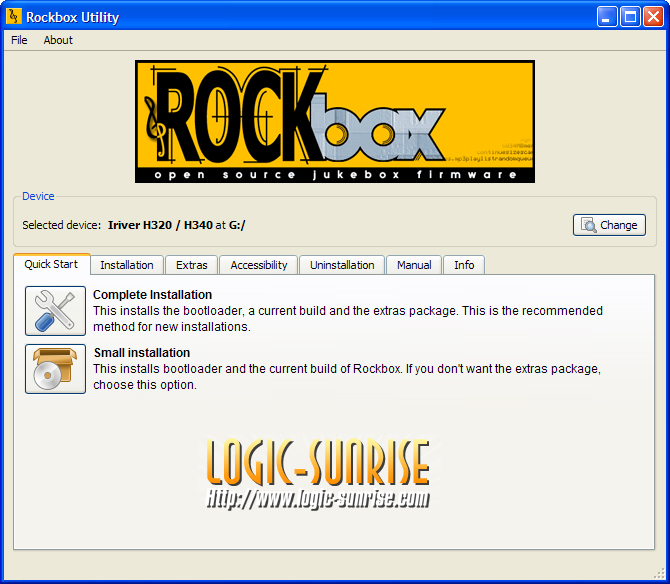Open the File menu
The image size is (670, 584).
point(19,40)
